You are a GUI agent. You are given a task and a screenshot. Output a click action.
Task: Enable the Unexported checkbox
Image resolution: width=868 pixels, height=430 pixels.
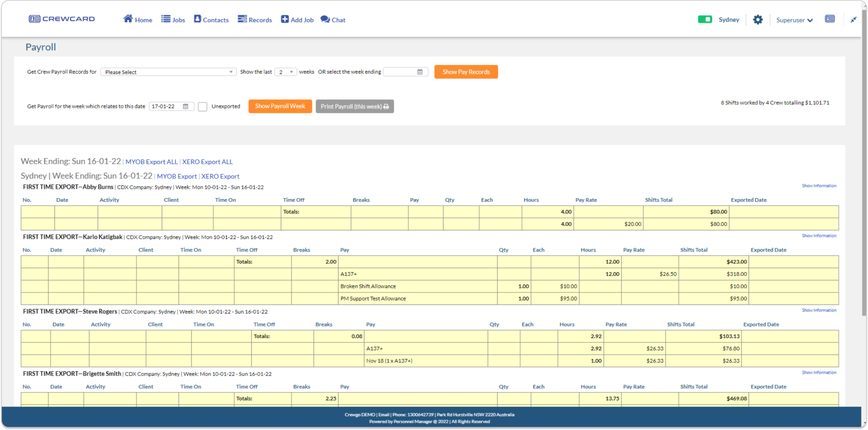click(203, 106)
